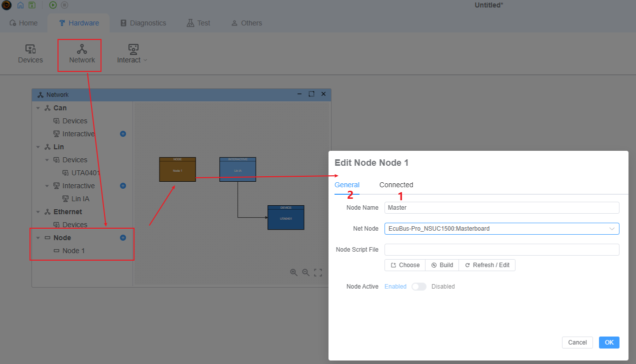636x364 pixels.
Task: Zoom in on the network canvas
Action: pos(294,273)
